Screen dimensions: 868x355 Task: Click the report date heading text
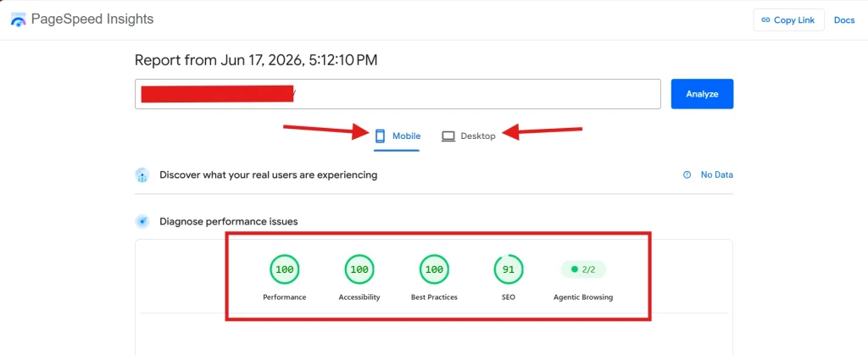(256, 60)
